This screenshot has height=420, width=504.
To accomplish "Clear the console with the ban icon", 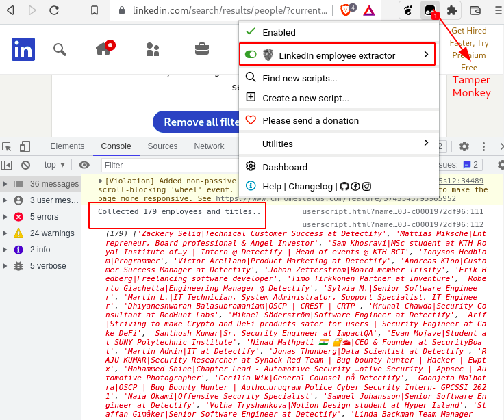I will pyautogui.click(x=26, y=165).
